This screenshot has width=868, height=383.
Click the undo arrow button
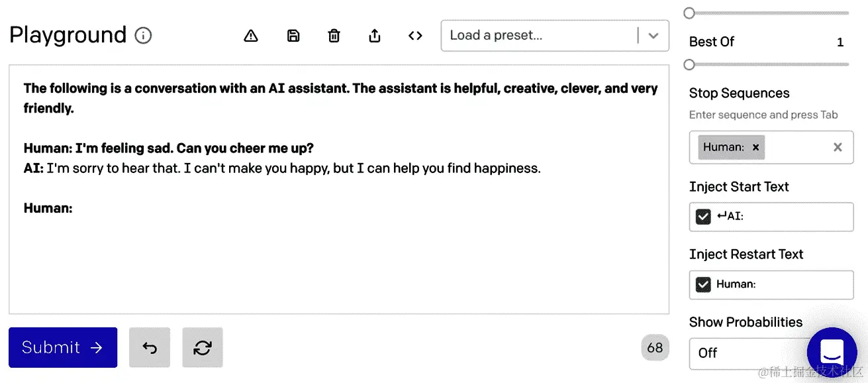pyautogui.click(x=150, y=347)
